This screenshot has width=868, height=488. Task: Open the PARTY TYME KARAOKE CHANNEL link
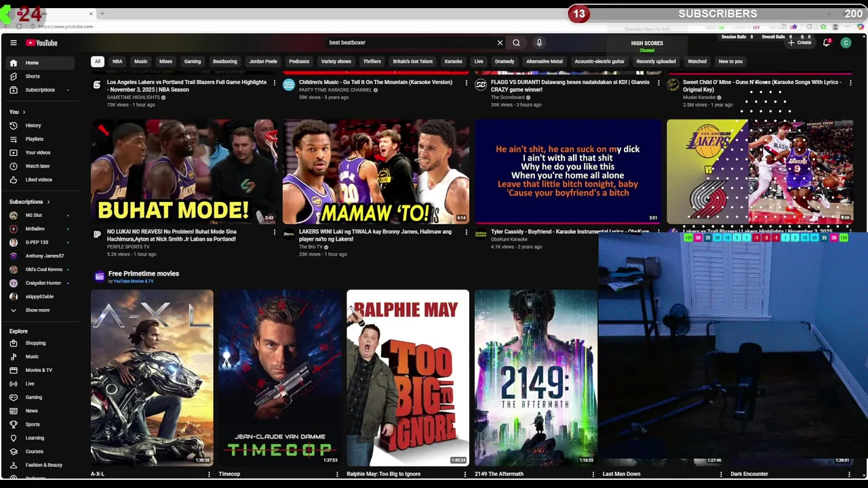[335, 89]
